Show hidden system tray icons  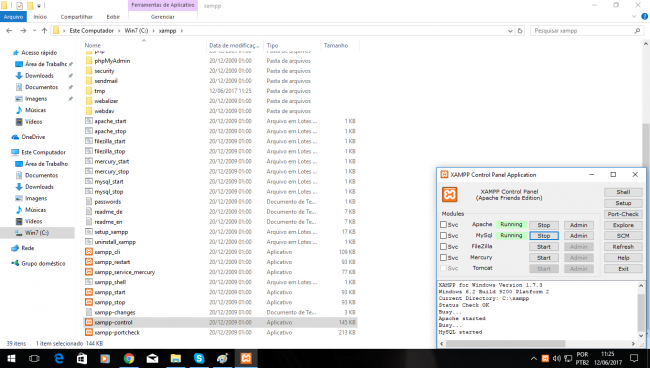tap(534, 358)
